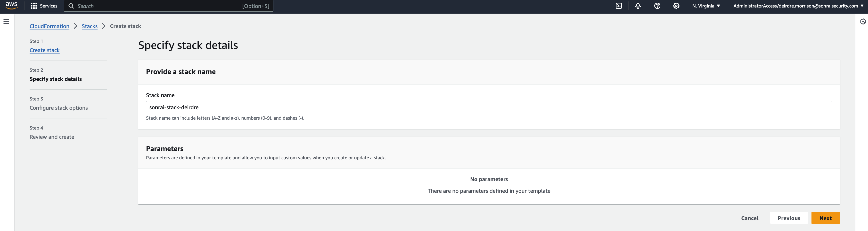
Task: Click the AWS logo home icon
Action: [11, 6]
